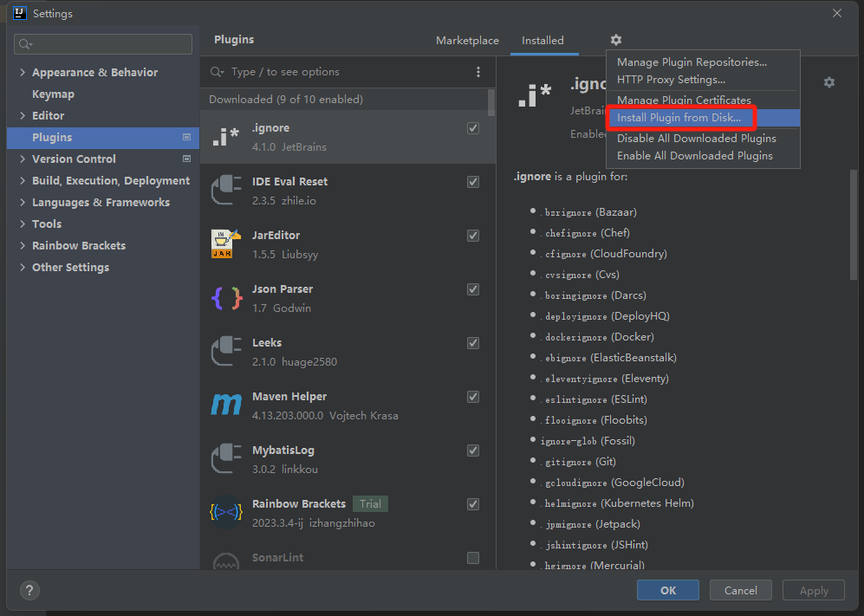Enable the SonarLint plugin checkbox
Screen dimensions: 864x616
tap(473, 558)
